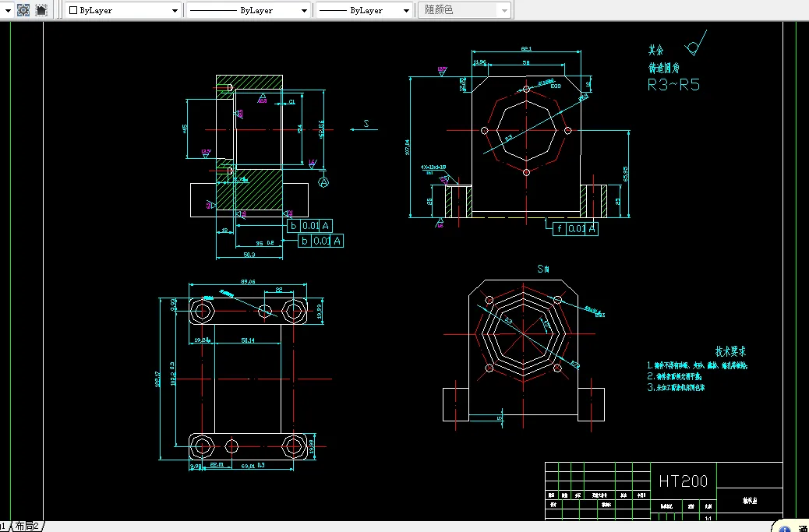This screenshot has width=809, height=532.
Task: Select the 50.9 width dimension text
Action: 249,255
